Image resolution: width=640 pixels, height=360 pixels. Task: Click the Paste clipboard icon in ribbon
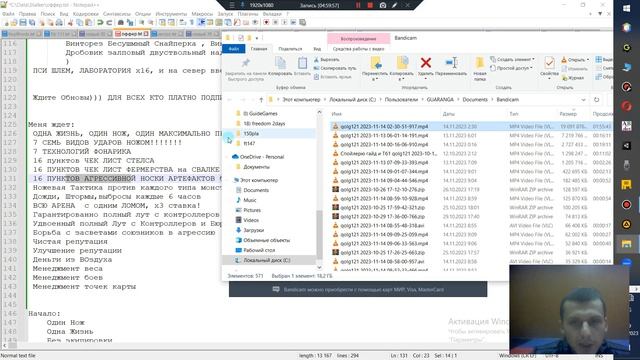[x=302, y=63]
